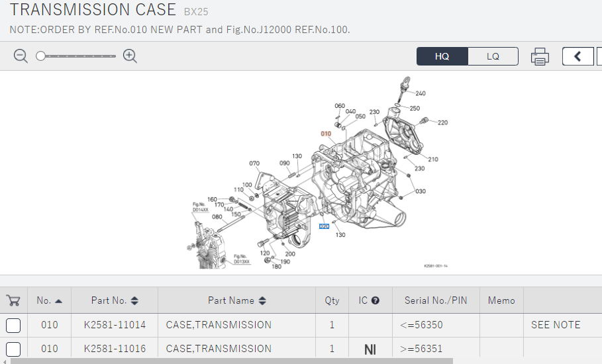Print the transmission case diagram
This screenshot has height=364, width=602.
coord(540,57)
